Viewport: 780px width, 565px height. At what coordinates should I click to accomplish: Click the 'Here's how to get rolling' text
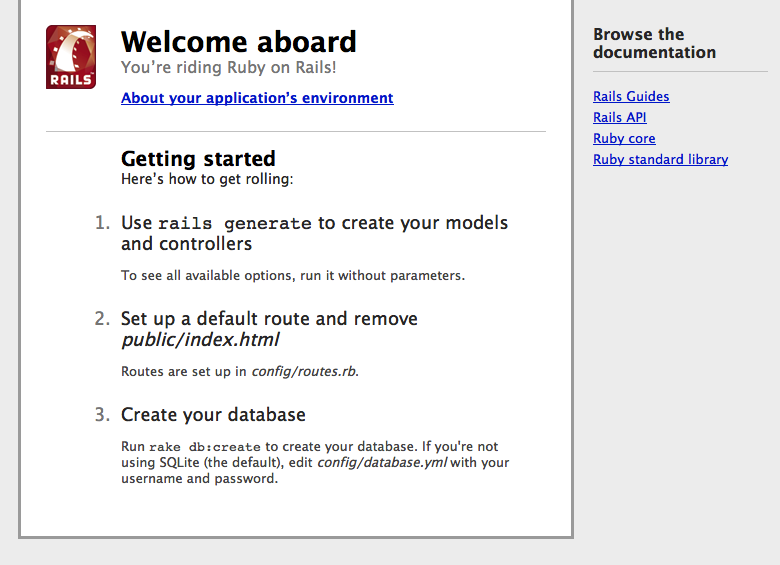click(x=207, y=179)
